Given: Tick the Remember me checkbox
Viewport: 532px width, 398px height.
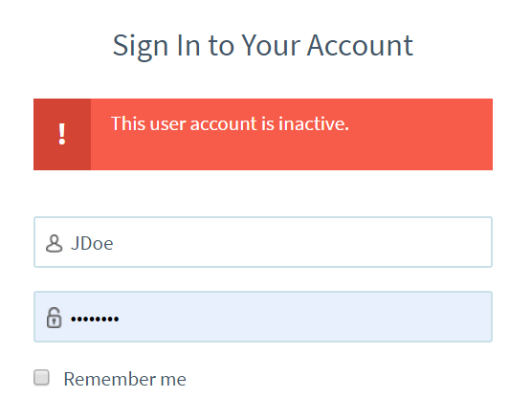Looking at the screenshot, I should click(x=42, y=378).
